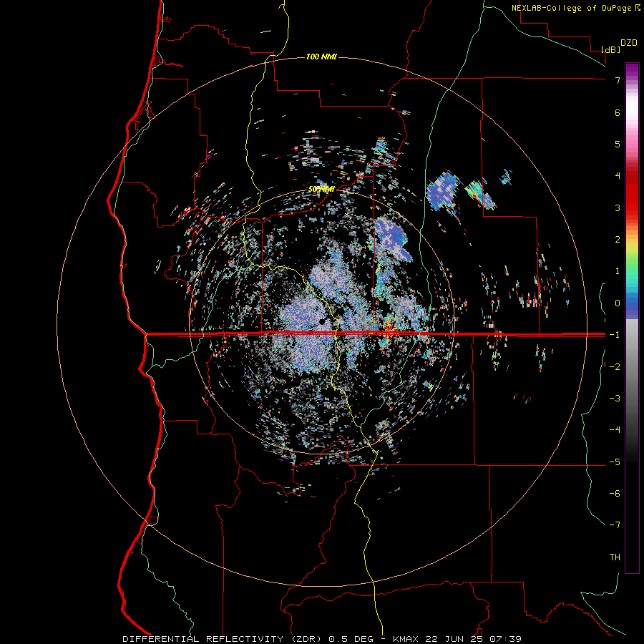The height and width of the screenshot is (644, 644).
Task: Click the 50 NMI range ring label
Action: (321, 190)
